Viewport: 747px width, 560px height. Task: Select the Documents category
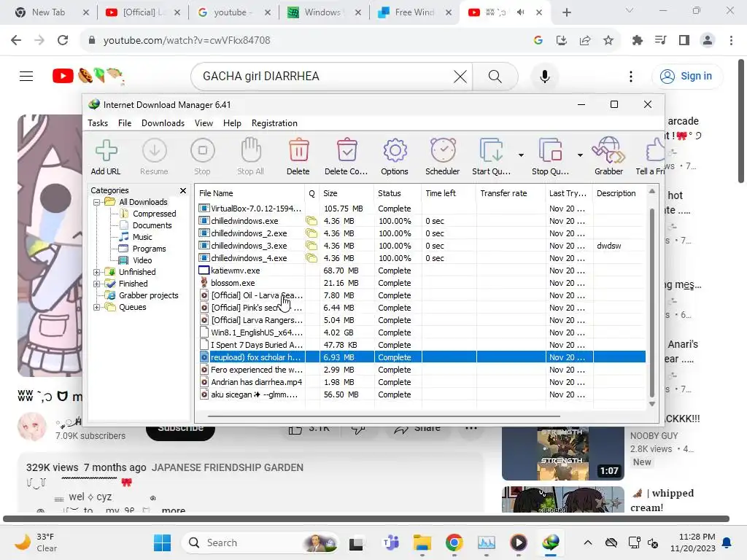click(x=152, y=225)
